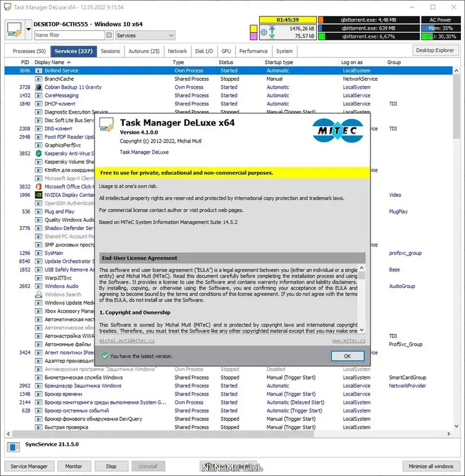Switch to the Performance tab
The height and width of the screenshot is (476, 465).
253,51
